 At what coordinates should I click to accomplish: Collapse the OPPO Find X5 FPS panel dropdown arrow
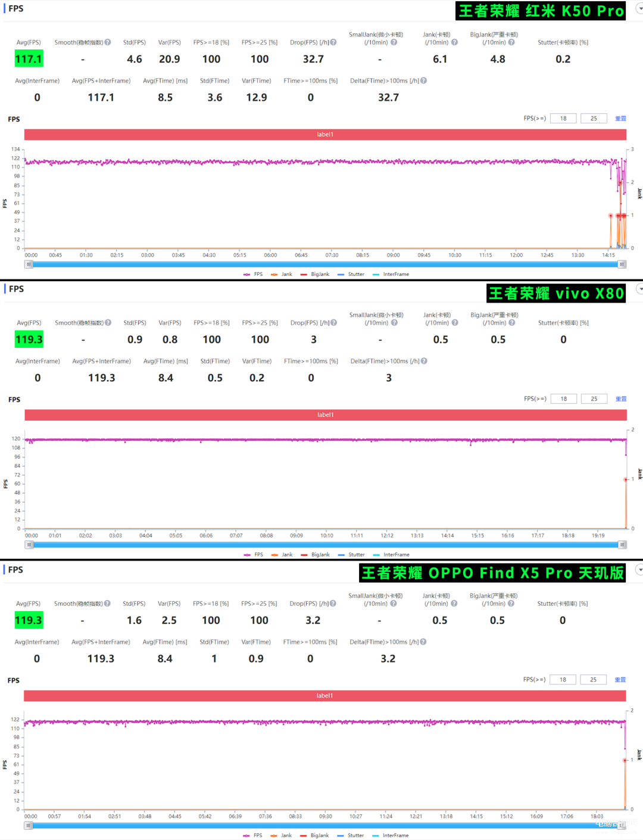pos(640,570)
